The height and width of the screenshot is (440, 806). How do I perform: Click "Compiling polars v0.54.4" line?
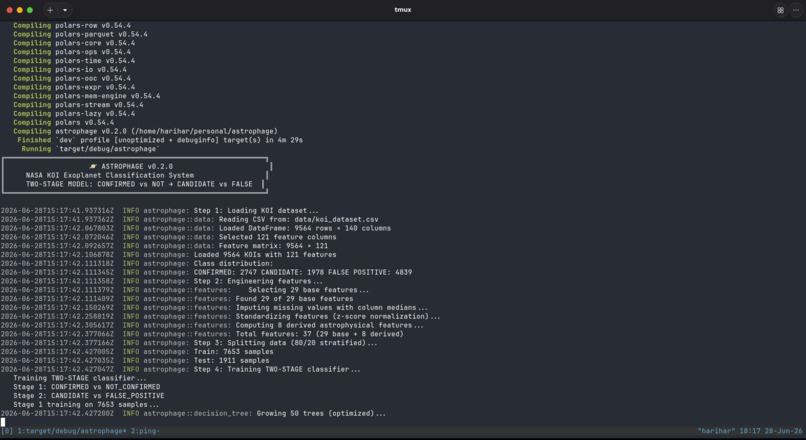[64, 122]
